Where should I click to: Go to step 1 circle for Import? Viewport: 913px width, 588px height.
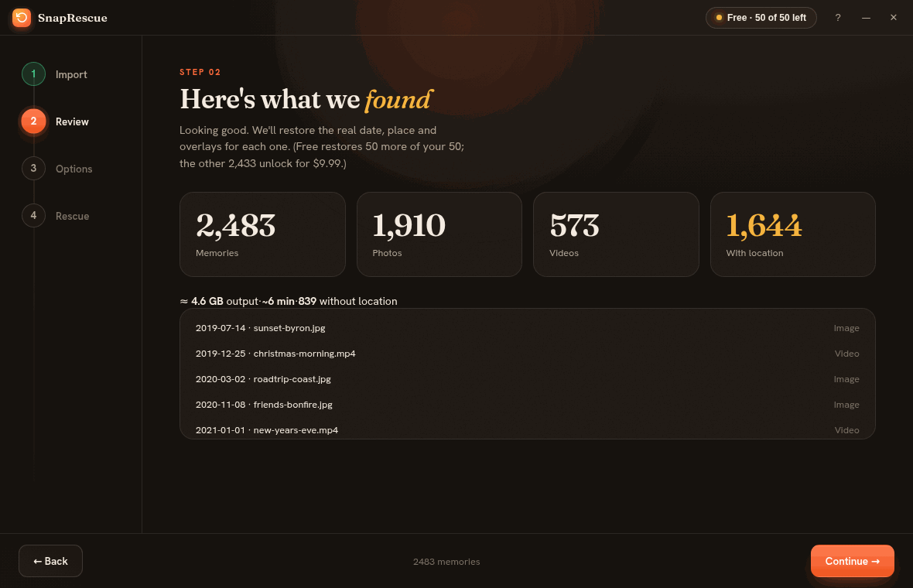coord(34,74)
